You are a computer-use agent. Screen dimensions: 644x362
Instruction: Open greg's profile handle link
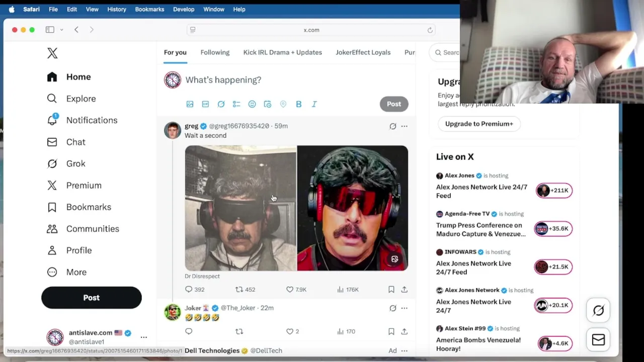(239, 126)
